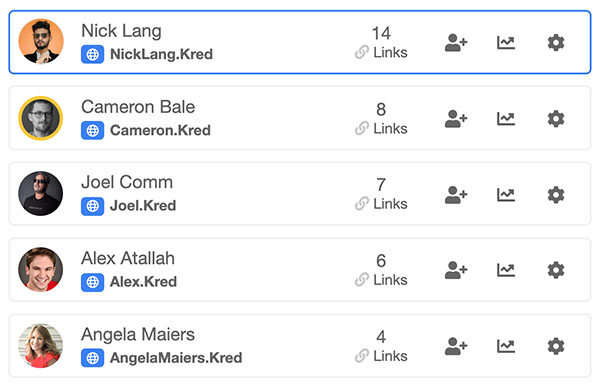This screenshot has height=388, width=600.
Task: Select Cameron Bale profile photo
Action: coord(41,118)
